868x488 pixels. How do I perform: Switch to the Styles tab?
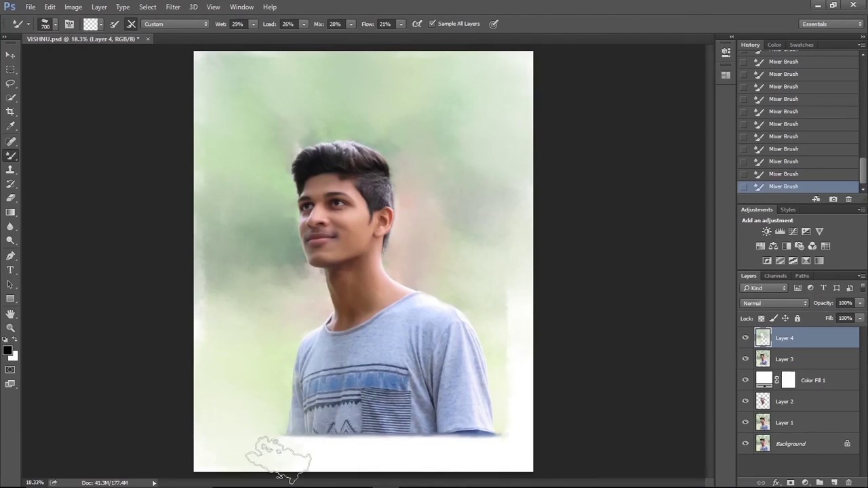tap(787, 209)
